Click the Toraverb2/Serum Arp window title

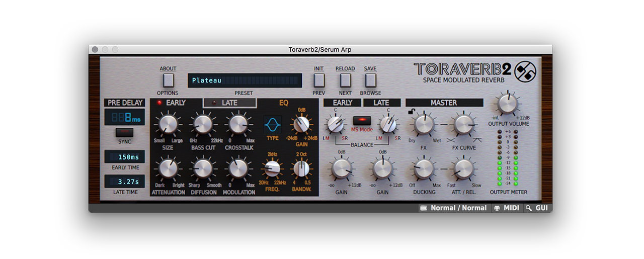pos(320,49)
